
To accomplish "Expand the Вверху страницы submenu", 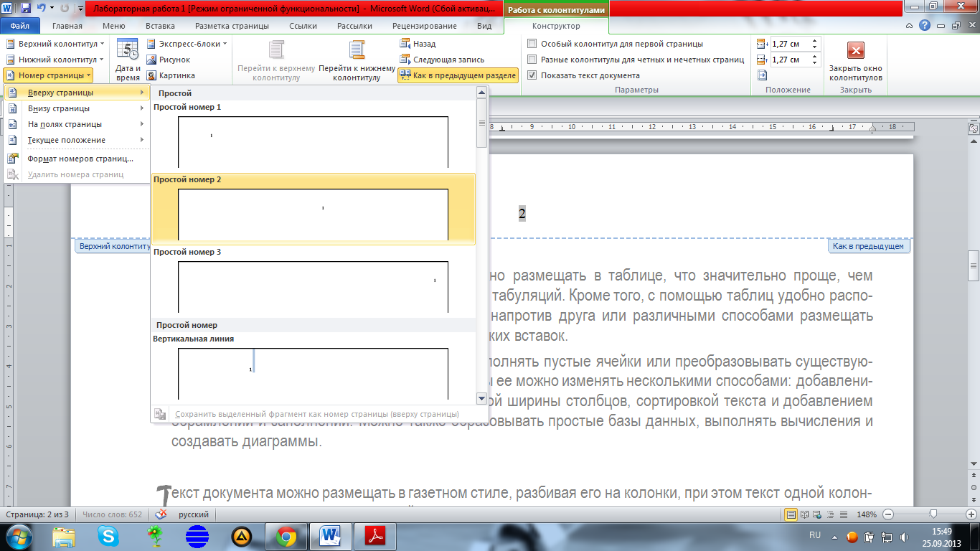I will point(76,93).
